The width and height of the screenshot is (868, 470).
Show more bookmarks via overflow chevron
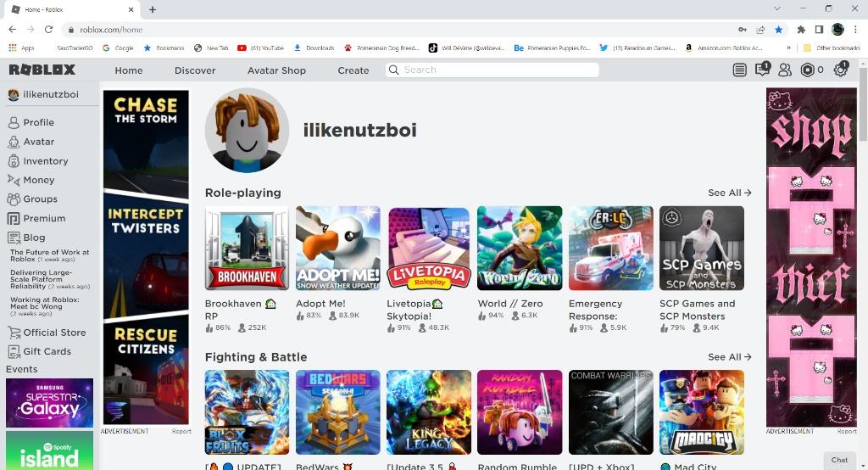(789, 48)
